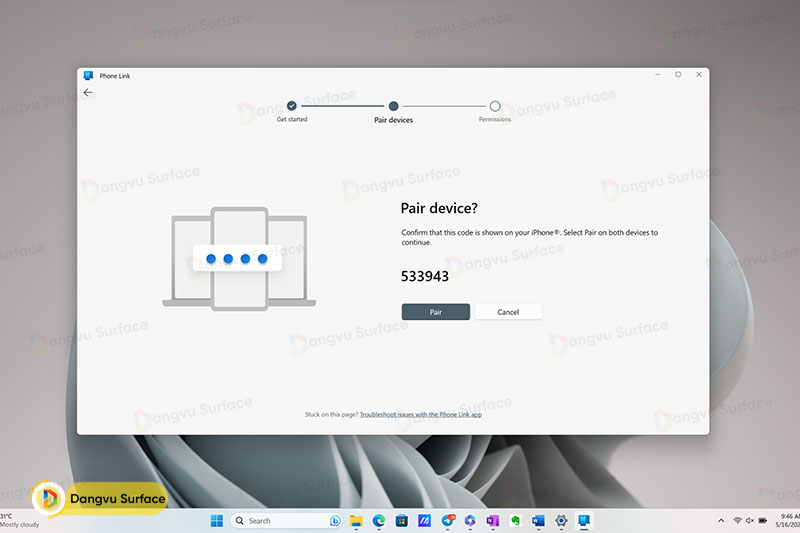Image resolution: width=800 pixels, height=533 pixels.
Task: Open the Windows Start menu
Action: click(x=217, y=521)
